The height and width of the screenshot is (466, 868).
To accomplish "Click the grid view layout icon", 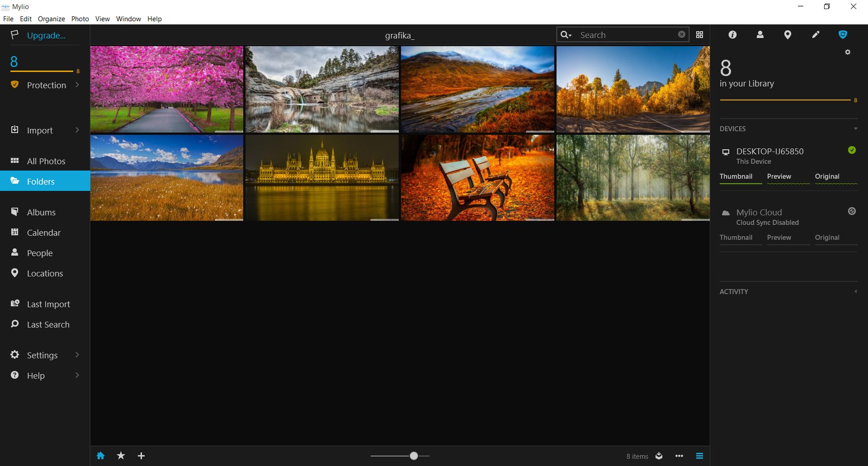I will coord(699,35).
